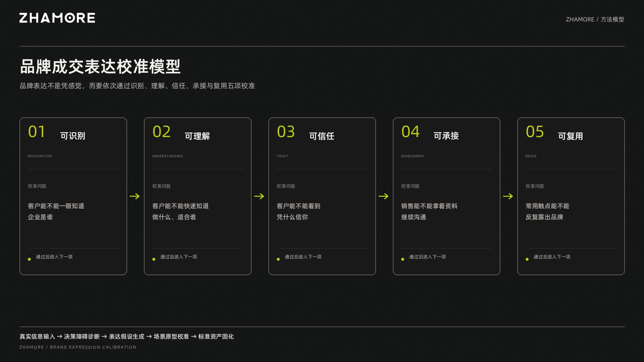
Task: Click the text 客户能不能一眼知道
Action: pos(56,206)
